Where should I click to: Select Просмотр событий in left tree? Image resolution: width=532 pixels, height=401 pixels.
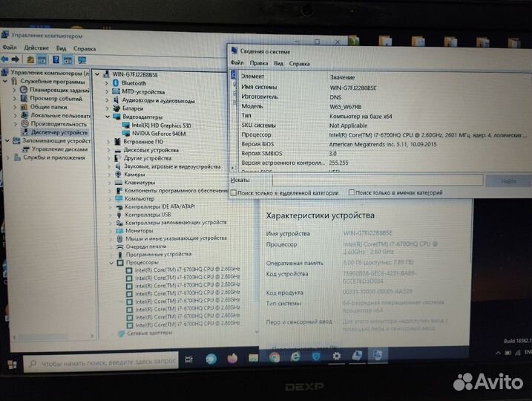pos(56,99)
